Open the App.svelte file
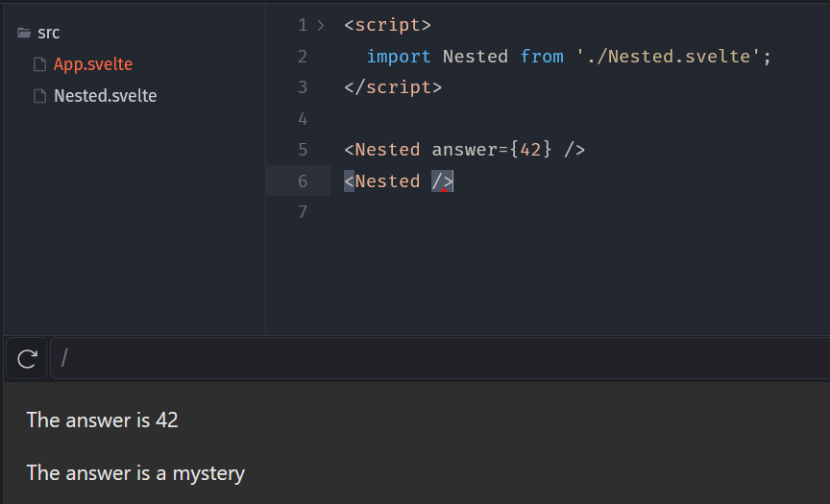The height and width of the screenshot is (504, 830). (92, 64)
